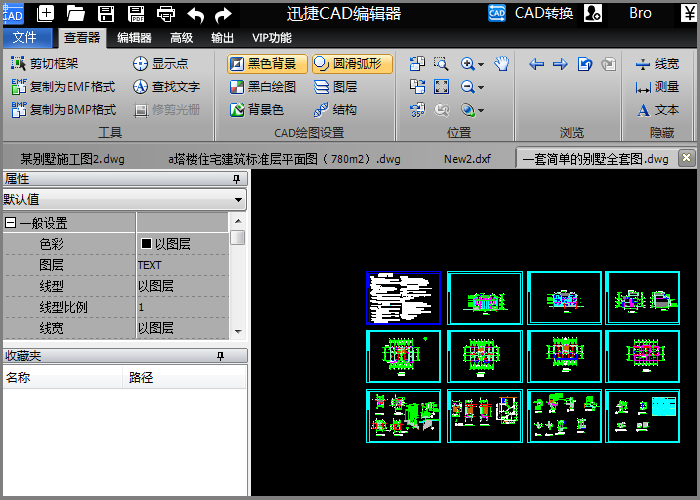Click the zoom out magnifier icon
This screenshot has width=700, height=500.
(467, 87)
